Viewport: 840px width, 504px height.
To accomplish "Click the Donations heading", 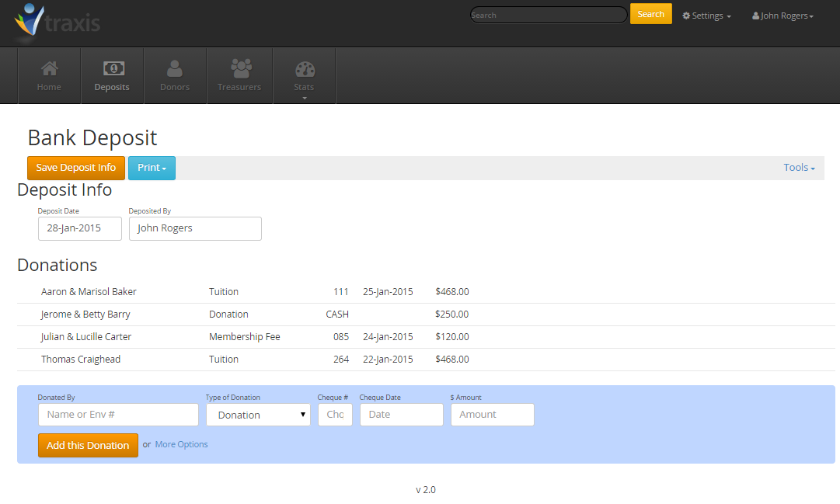I will (58, 265).
